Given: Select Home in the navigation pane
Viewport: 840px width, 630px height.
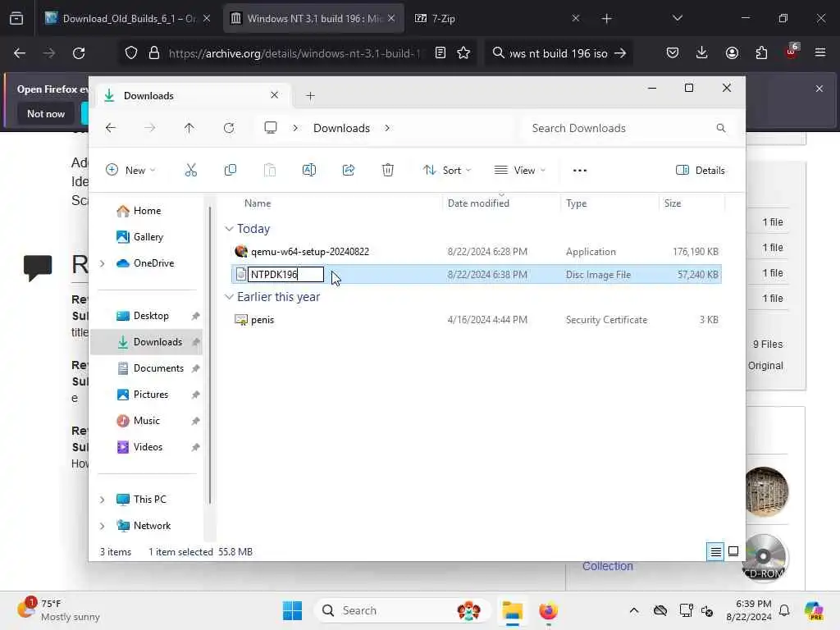Looking at the screenshot, I should [x=146, y=211].
